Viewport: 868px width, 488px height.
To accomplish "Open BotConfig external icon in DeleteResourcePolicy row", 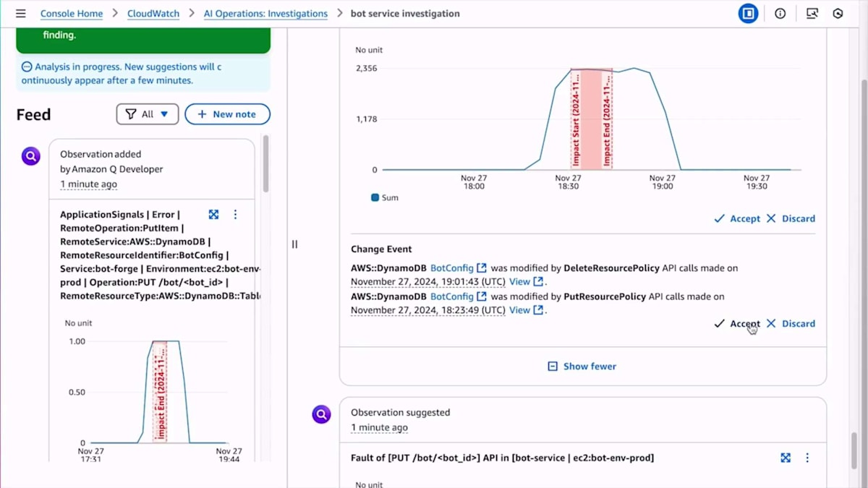I will 482,268.
